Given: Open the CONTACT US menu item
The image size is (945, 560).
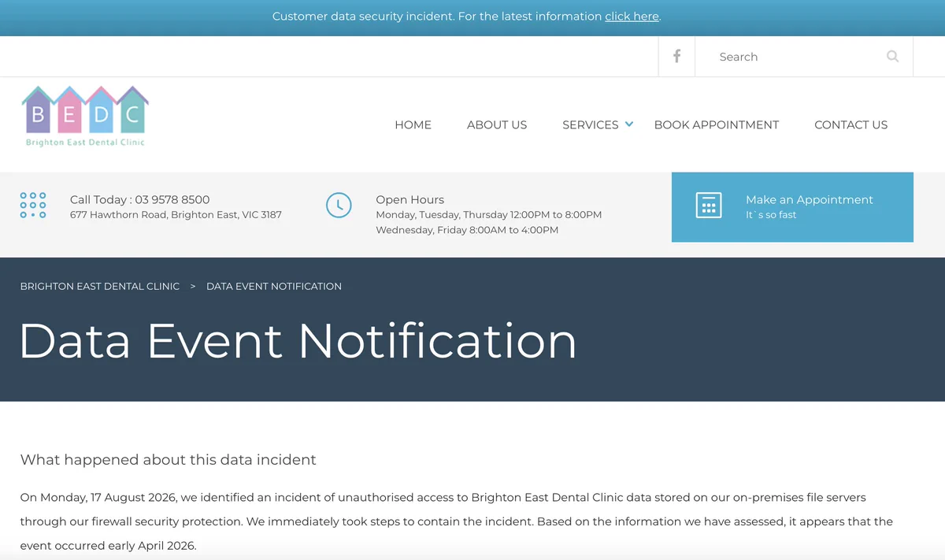Looking at the screenshot, I should tap(850, 124).
